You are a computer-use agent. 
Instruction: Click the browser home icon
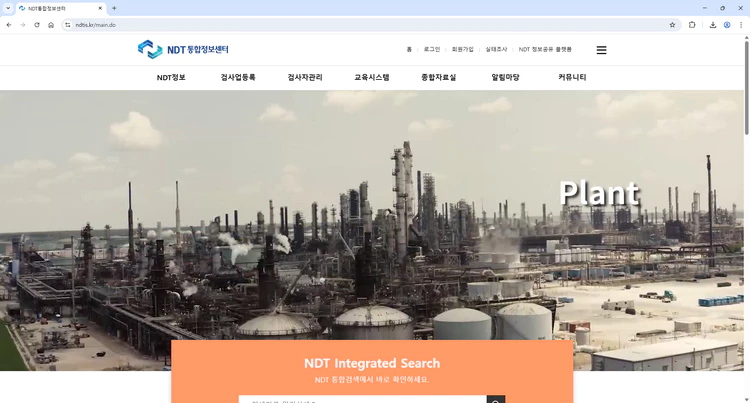click(51, 25)
